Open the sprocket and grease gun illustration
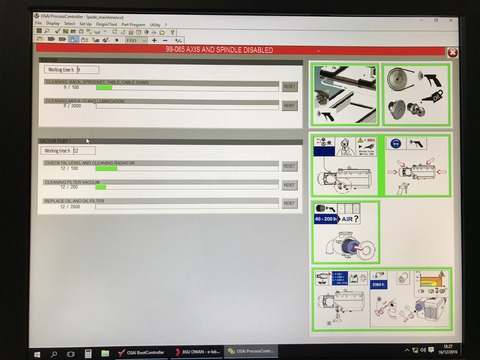The image size is (480, 360). pyautogui.click(x=416, y=95)
